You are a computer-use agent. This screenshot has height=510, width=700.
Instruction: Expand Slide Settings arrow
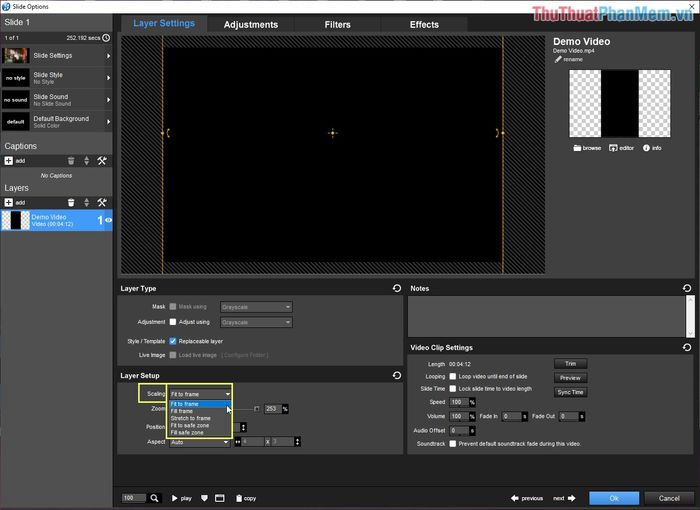click(x=108, y=56)
